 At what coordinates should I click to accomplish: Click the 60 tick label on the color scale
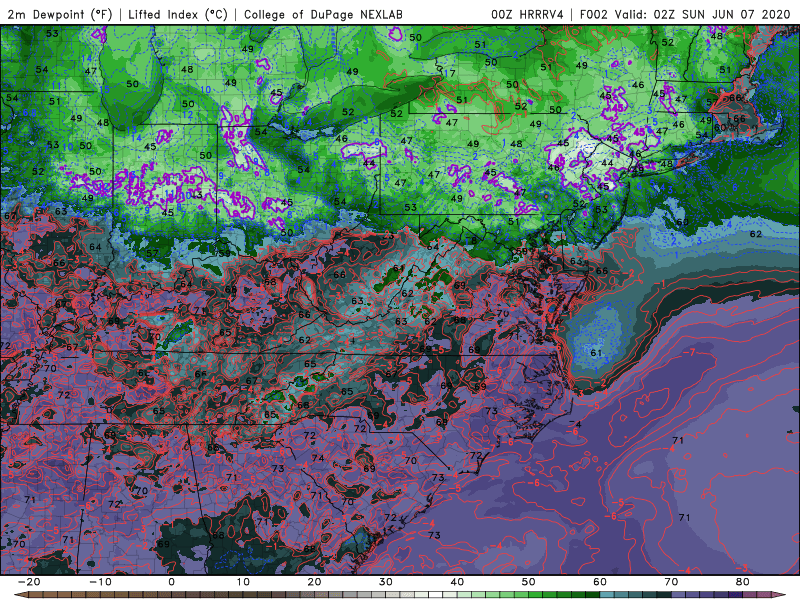[600, 582]
